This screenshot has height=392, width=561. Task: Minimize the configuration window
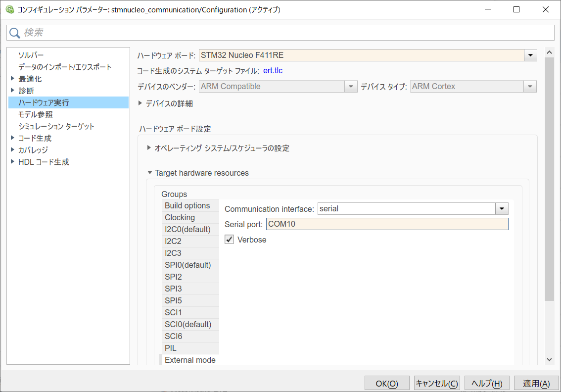(x=488, y=10)
